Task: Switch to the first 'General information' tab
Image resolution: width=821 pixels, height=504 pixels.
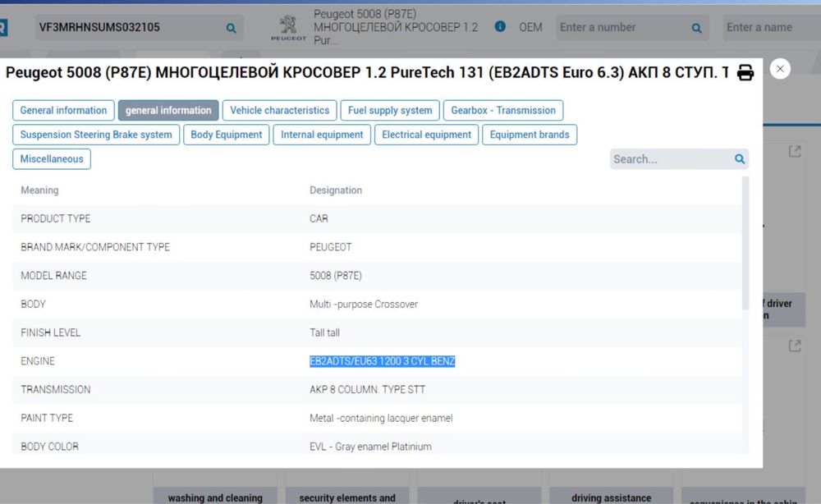Action: click(63, 111)
